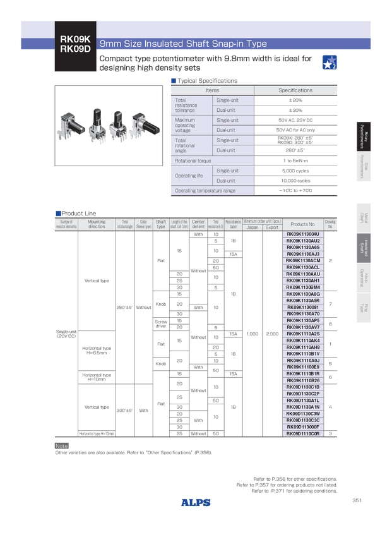Select product number RK09K1130081
This screenshot has width=392, height=537.
click(x=303, y=307)
